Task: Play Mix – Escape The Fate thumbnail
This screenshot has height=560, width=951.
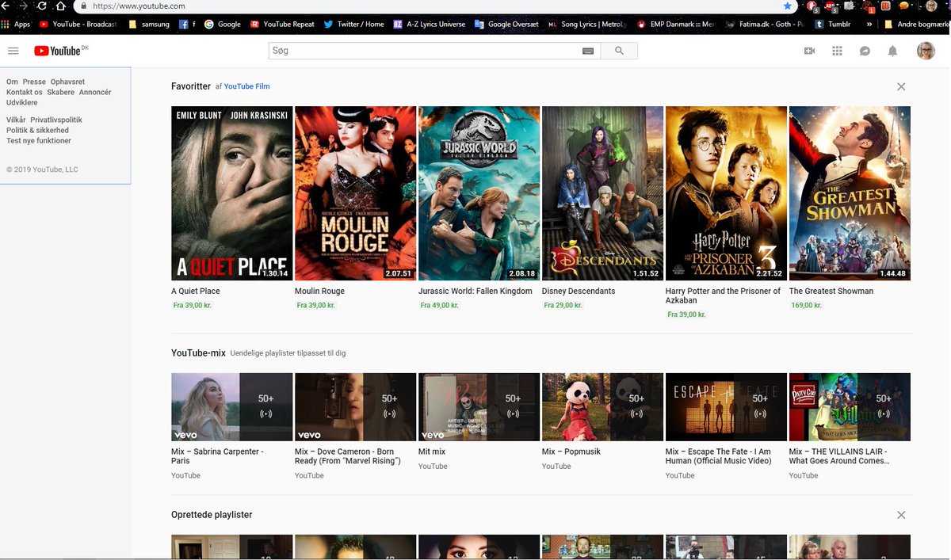Action: 726,407
